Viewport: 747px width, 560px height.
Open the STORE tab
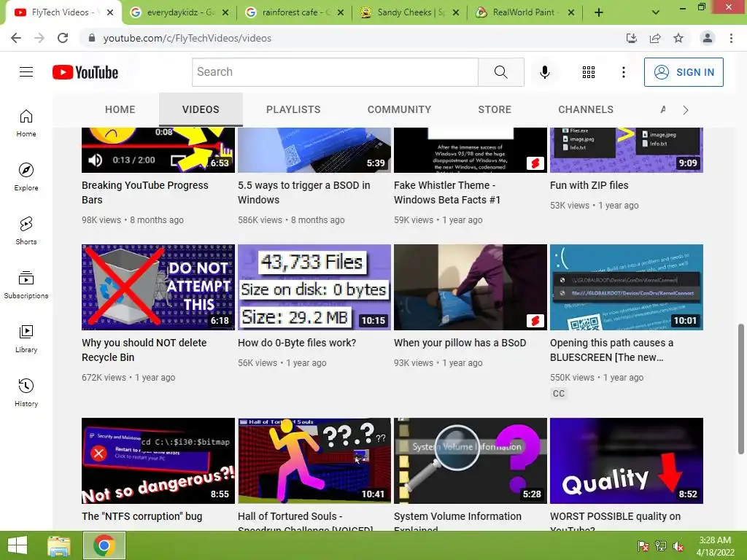tap(495, 109)
